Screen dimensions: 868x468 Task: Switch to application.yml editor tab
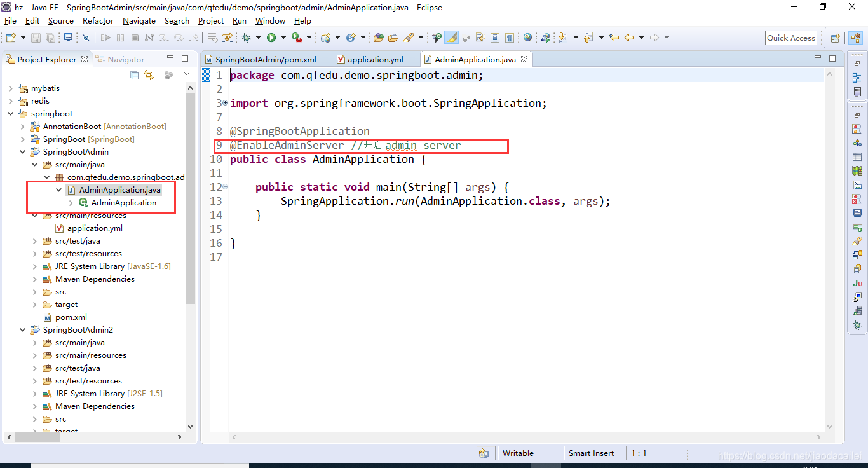tap(376, 59)
